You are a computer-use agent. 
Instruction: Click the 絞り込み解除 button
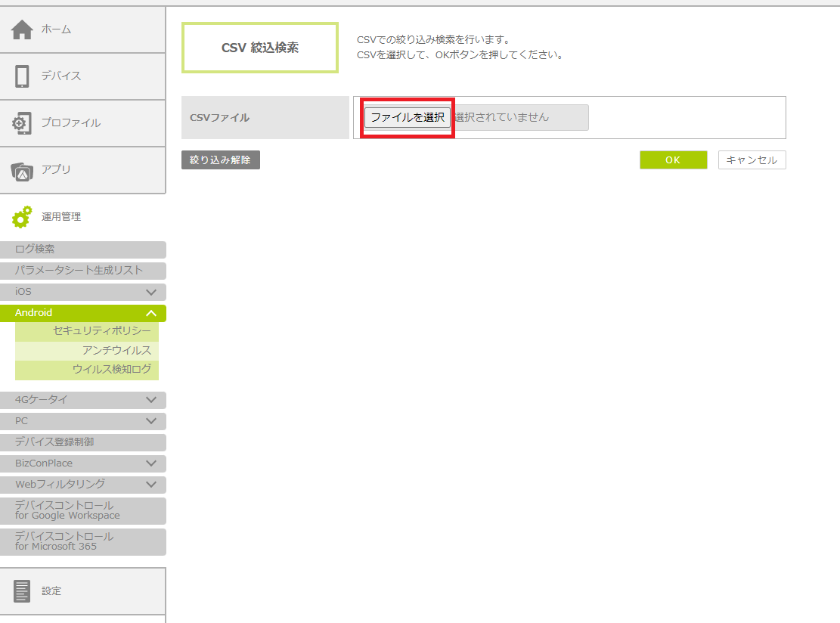220,160
